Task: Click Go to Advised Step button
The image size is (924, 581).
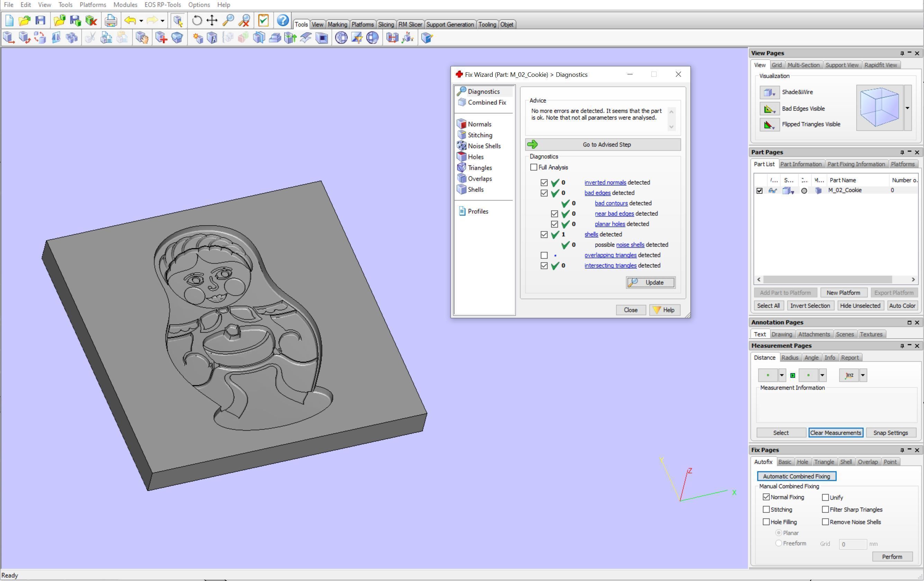Action: click(x=603, y=145)
